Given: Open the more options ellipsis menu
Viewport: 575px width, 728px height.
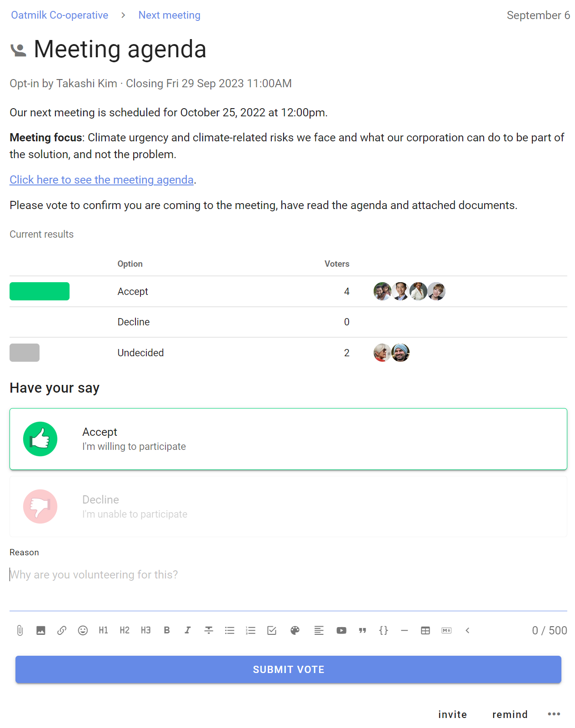Looking at the screenshot, I should 554,714.
